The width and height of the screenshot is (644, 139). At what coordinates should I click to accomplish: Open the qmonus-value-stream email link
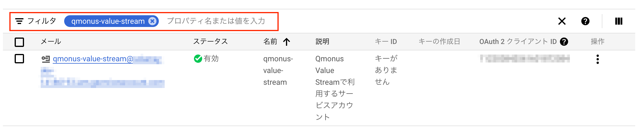pos(93,59)
